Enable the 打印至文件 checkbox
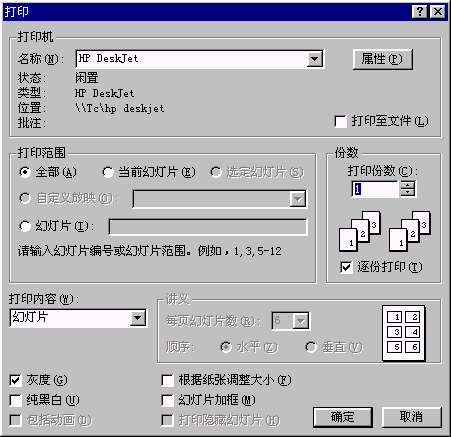This screenshot has height=437, width=451. coord(340,121)
